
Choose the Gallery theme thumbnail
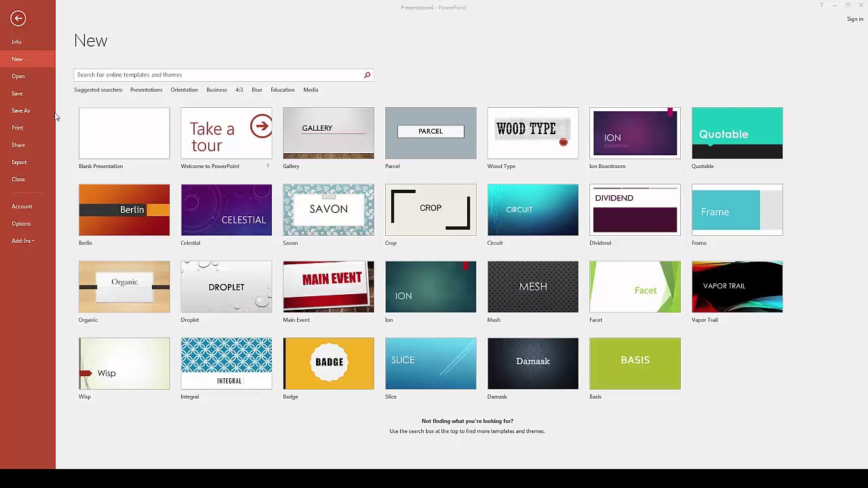click(328, 133)
